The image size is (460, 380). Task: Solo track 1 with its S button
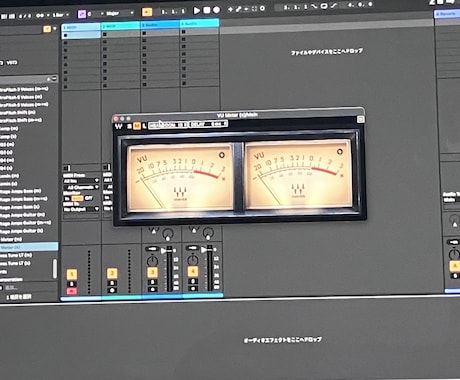click(72, 284)
